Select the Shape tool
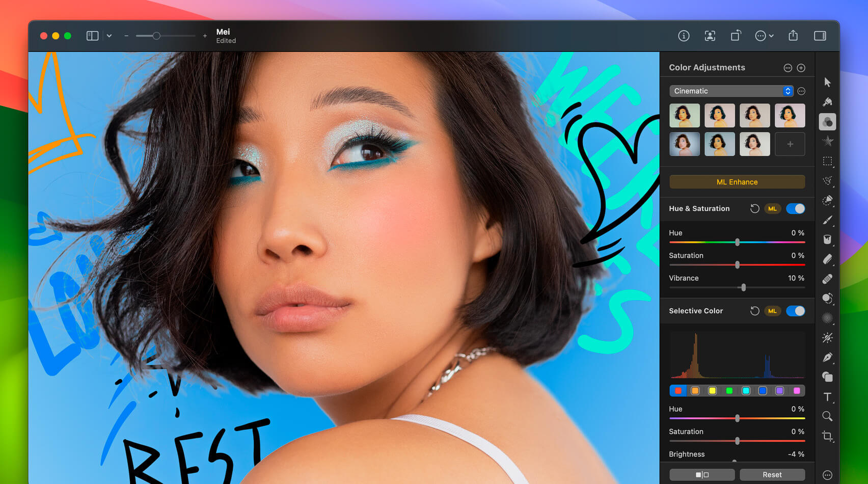868x484 pixels. (827, 377)
